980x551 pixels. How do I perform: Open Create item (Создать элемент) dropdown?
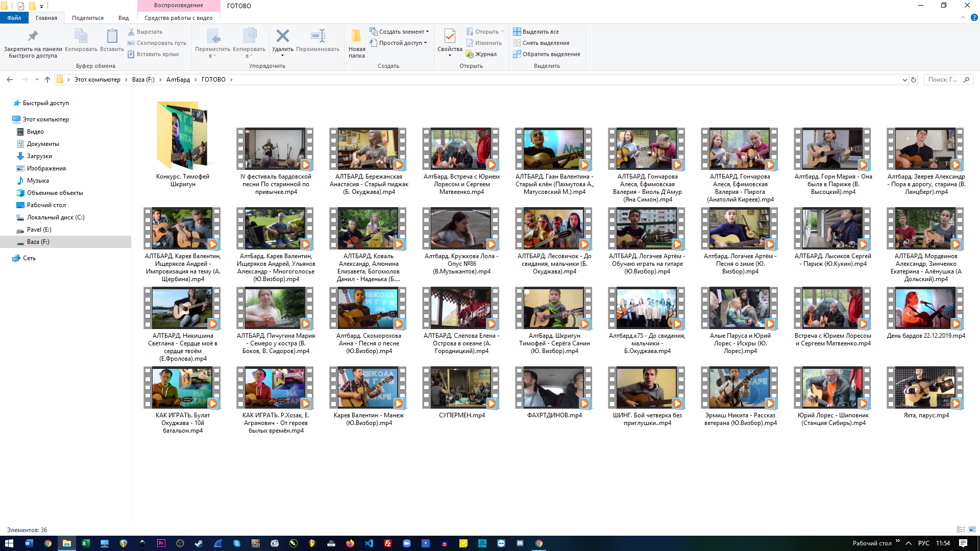pyautogui.click(x=399, y=32)
